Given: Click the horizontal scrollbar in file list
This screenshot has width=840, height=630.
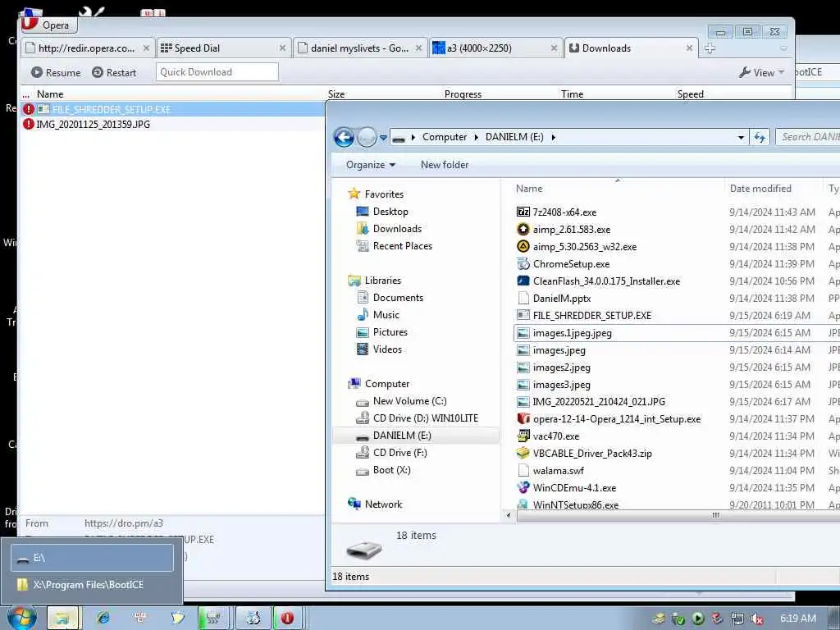Looking at the screenshot, I should tap(678, 515).
